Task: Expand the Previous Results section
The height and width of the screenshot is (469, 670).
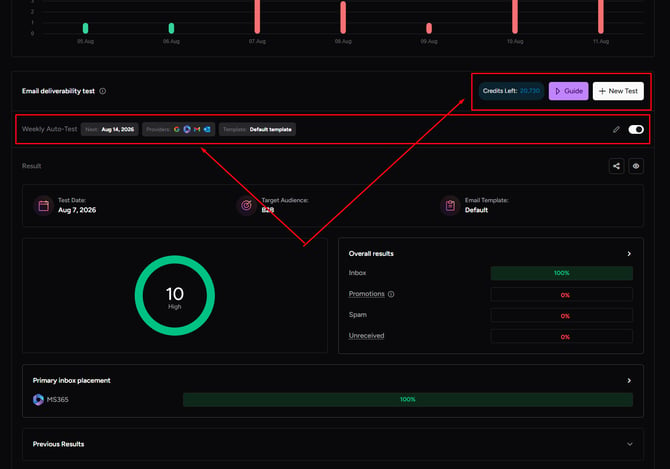Action: (333, 444)
